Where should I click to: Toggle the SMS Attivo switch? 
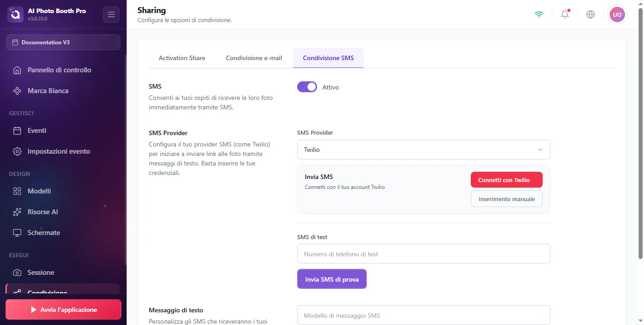pyautogui.click(x=307, y=87)
